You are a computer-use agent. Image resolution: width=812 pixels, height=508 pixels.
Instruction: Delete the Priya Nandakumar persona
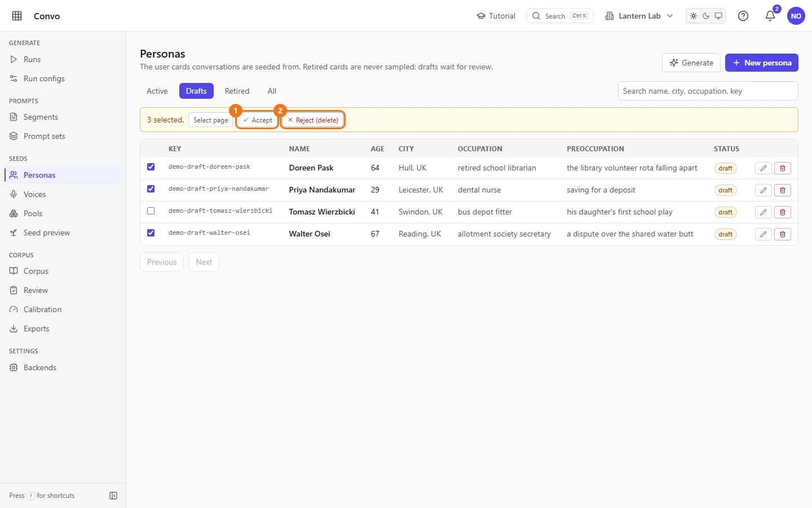(783, 190)
